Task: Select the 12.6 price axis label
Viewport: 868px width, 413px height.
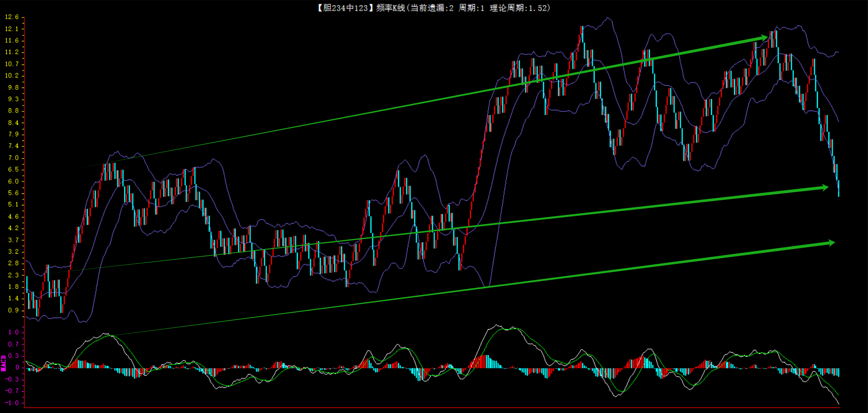Action: click(12, 17)
